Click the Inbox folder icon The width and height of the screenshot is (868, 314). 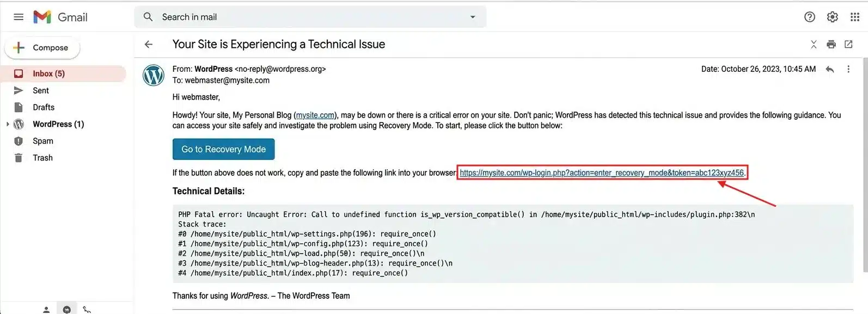pyautogui.click(x=19, y=73)
